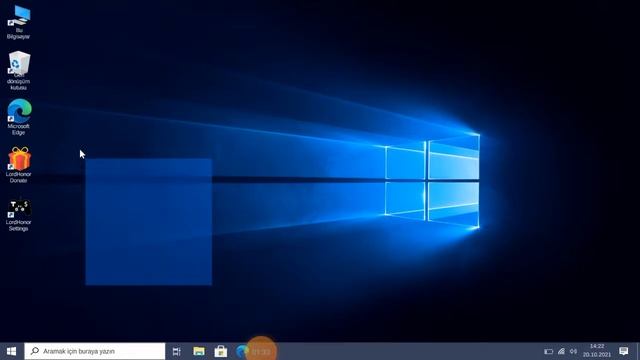The image size is (640, 360).
Task: Open Task View in the taskbar
Action: coord(177,351)
